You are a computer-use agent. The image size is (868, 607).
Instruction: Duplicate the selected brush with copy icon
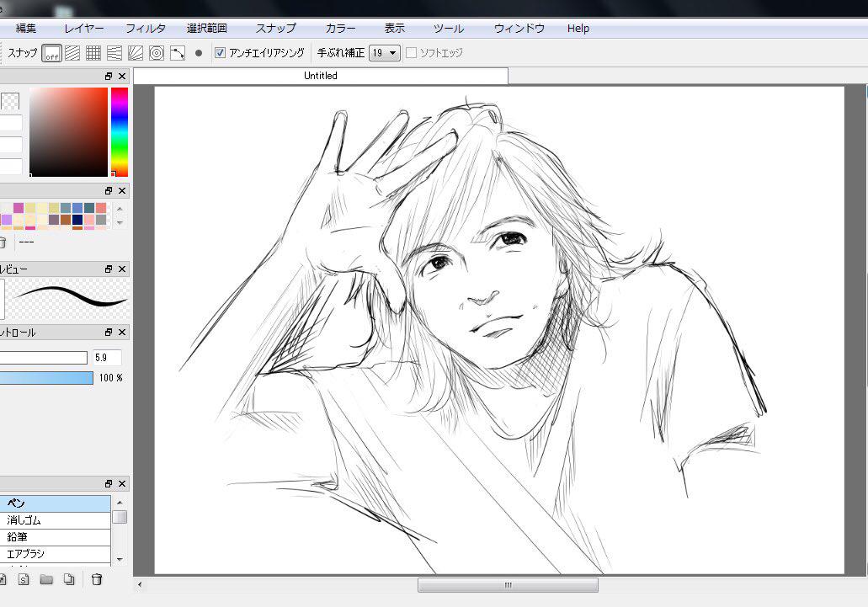pos(69,579)
